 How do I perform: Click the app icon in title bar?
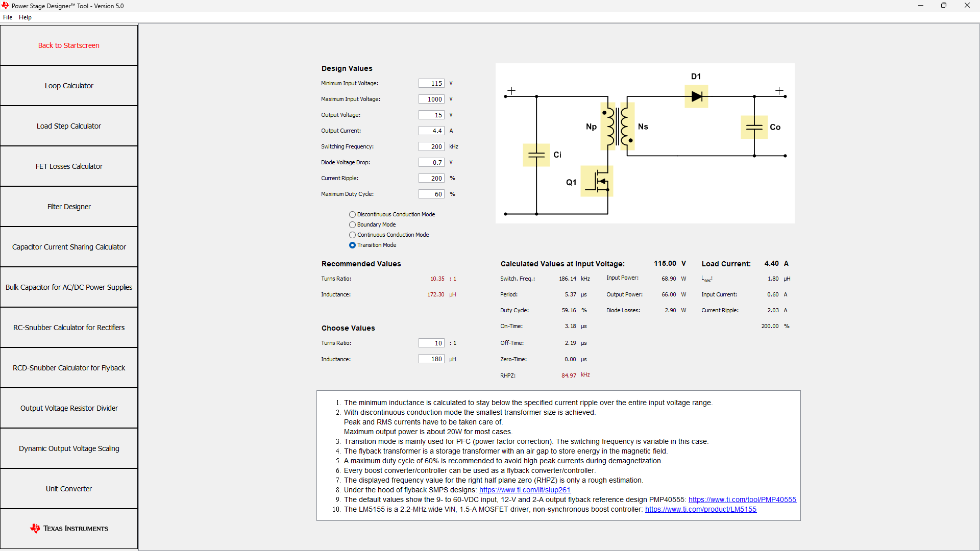5,6
